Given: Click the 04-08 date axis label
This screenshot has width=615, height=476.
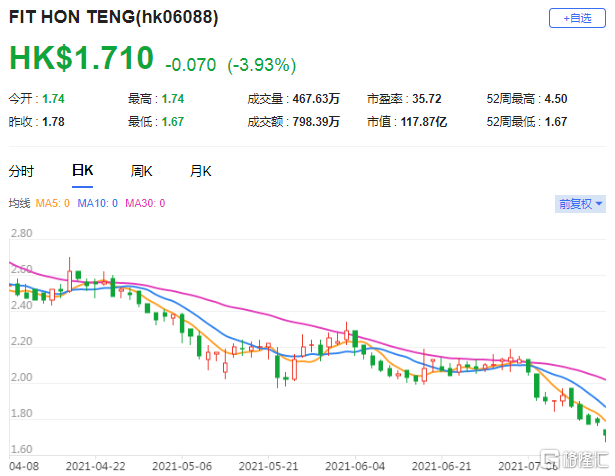Looking at the screenshot, I should [x=24, y=466].
